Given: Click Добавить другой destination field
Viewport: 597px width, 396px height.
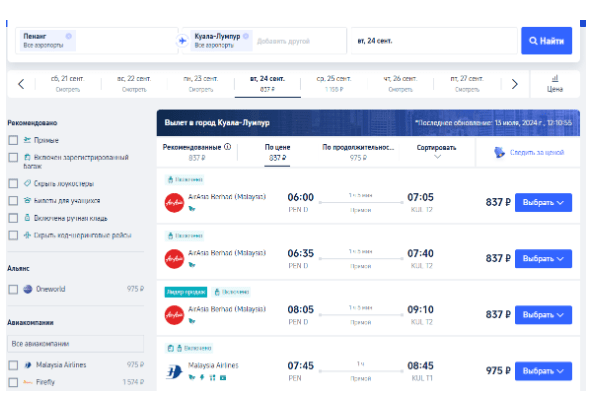Looking at the screenshot, I should coord(283,41).
